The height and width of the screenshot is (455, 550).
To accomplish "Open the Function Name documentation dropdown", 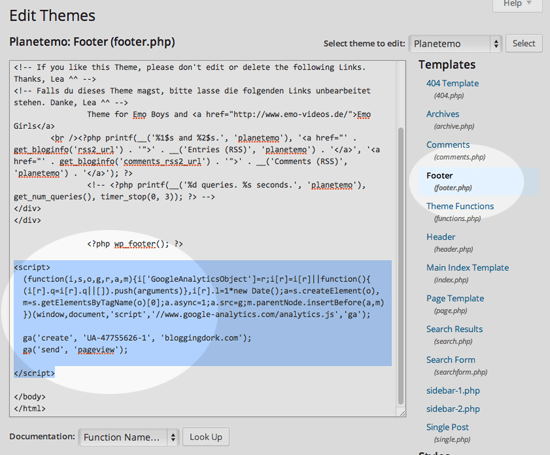I will 129,437.
